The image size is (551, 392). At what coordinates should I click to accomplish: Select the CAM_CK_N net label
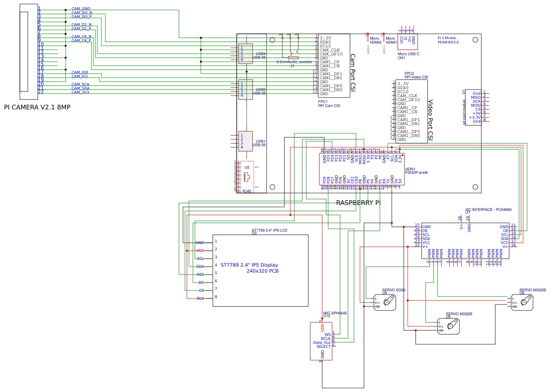pos(82,37)
